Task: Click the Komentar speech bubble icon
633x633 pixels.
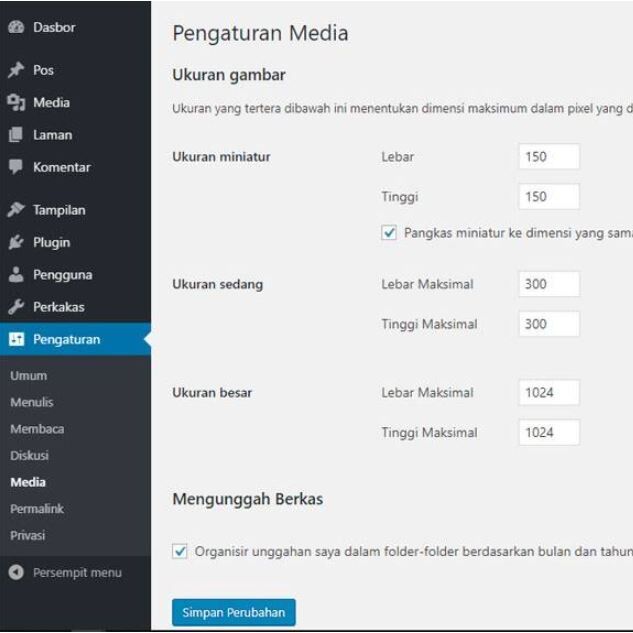Action: click(x=16, y=167)
